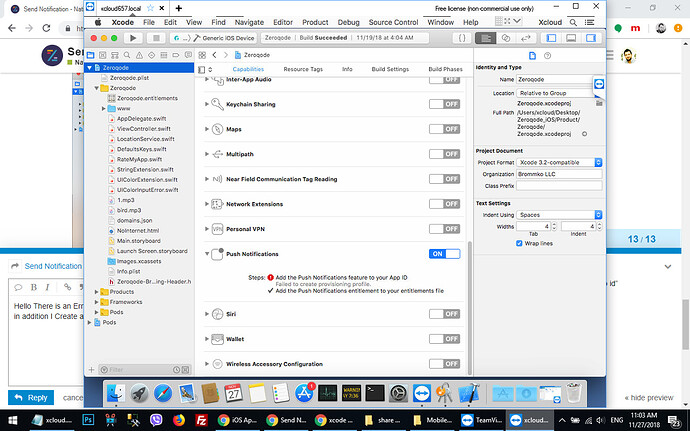690x431 pixels.
Task: Open the issue navigator warning triangle
Action: (139, 55)
